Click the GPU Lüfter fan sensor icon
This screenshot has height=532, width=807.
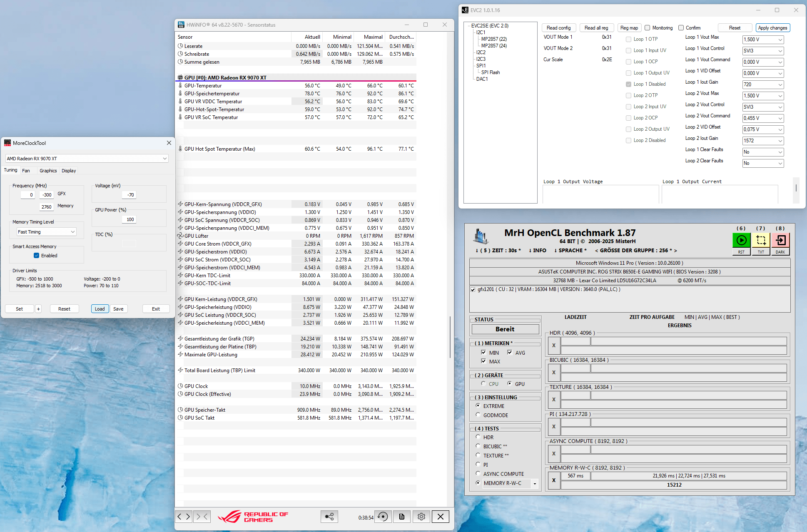[x=180, y=236]
